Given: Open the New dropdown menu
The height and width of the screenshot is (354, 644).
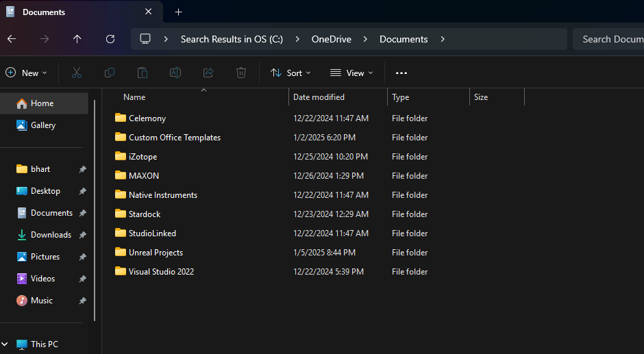Looking at the screenshot, I should click(x=26, y=73).
